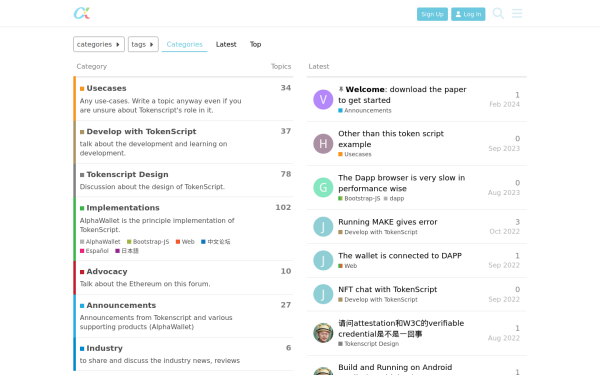This screenshot has width=600, height=375.
Task: Click the Oct 2022 activity date
Action: (x=504, y=232)
